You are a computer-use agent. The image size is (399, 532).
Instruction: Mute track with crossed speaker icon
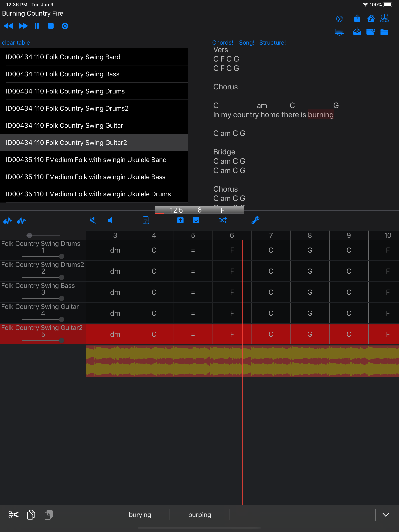pos(93,220)
